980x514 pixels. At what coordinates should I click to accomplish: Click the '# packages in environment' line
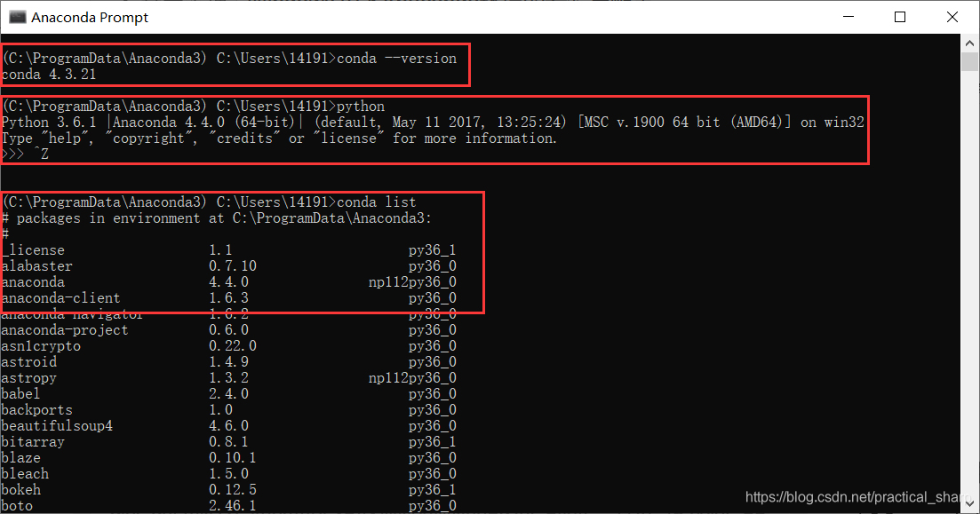(216, 218)
